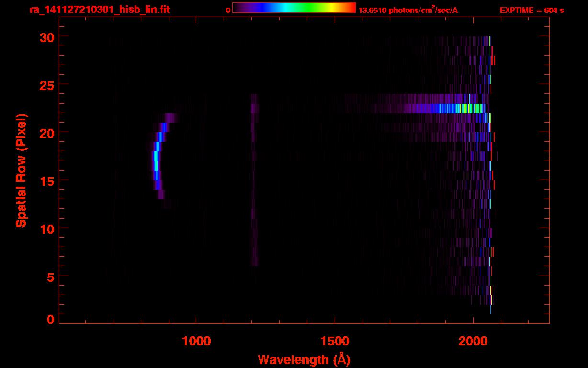Click the rainbow color scale bar
The width and height of the screenshot is (588, 368).
click(x=294, y=8)
